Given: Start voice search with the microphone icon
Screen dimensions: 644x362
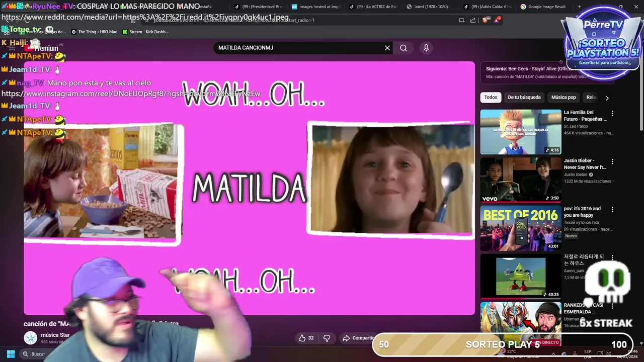Looking at the screenshot, I should tap(426, 48).
